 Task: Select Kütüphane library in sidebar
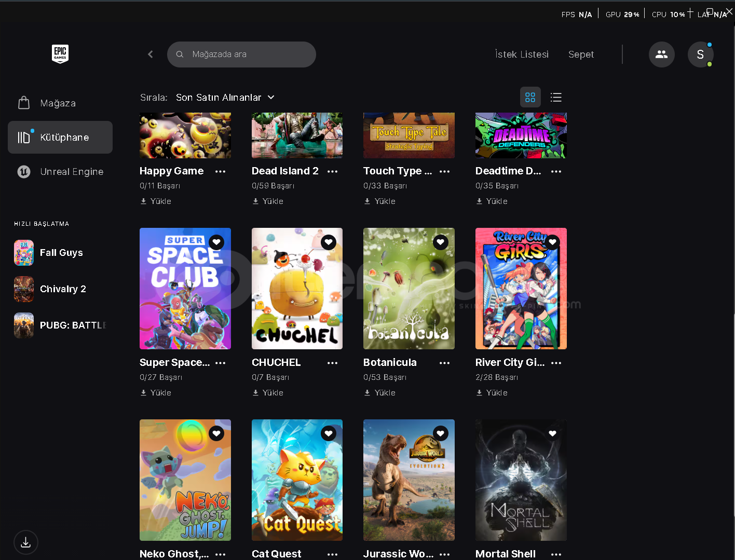pyautogui.click(x=60, y=137)
